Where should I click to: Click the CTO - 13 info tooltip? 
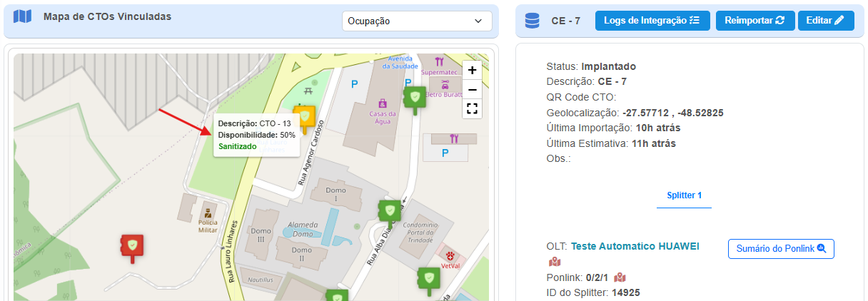point(256,135)
